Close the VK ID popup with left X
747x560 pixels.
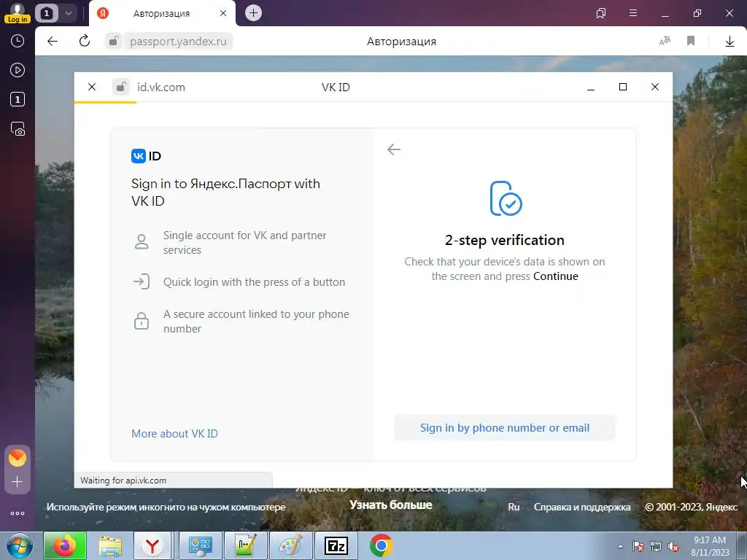click(92, 87)
